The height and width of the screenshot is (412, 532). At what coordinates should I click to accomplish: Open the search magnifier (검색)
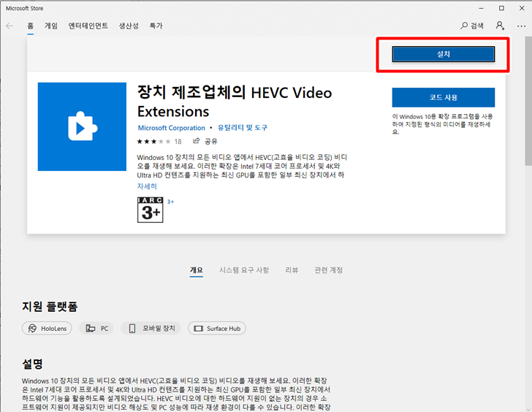(472, 26)
